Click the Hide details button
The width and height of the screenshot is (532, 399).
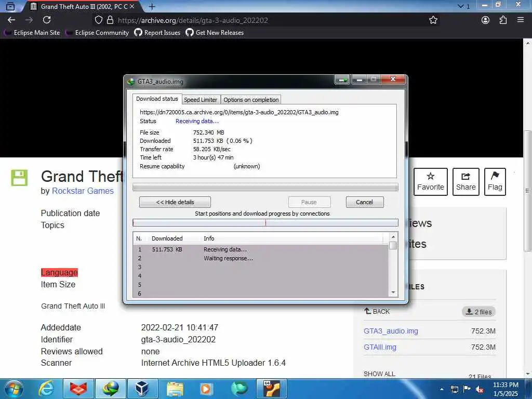[x=175, y=202]
